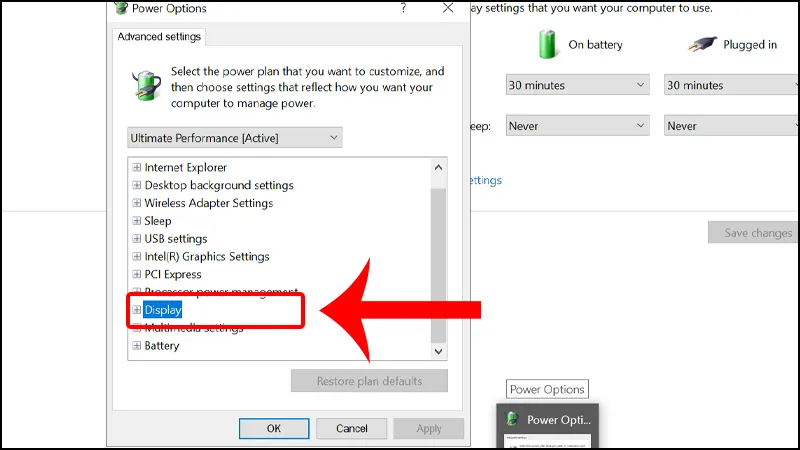
Task: Open On battery 30 minutes dropdown
Action: click(x=577, y=85)
